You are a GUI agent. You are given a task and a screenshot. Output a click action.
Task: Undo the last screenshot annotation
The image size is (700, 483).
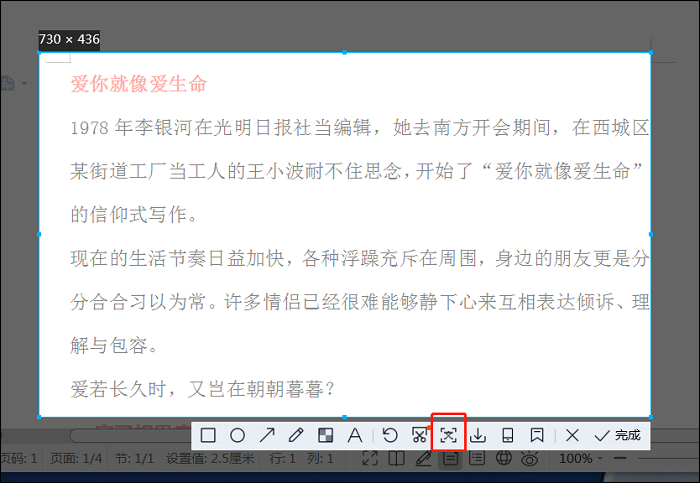(390, 435)
